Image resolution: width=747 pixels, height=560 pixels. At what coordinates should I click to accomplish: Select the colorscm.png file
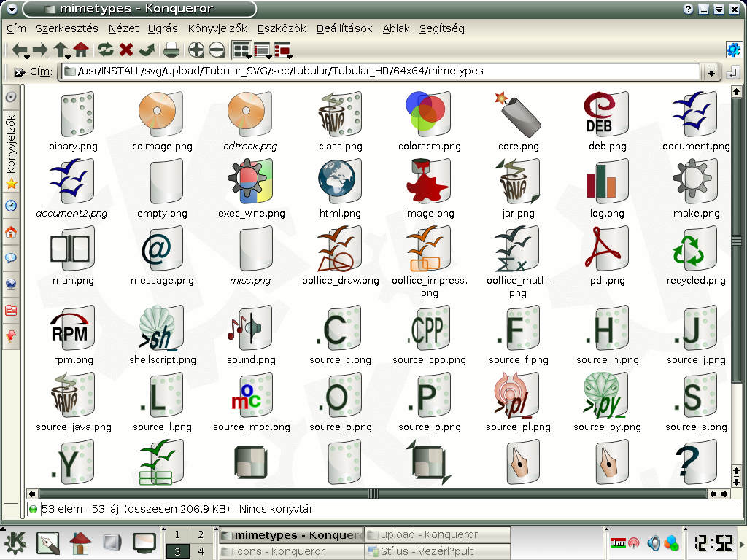coord(429,122)
